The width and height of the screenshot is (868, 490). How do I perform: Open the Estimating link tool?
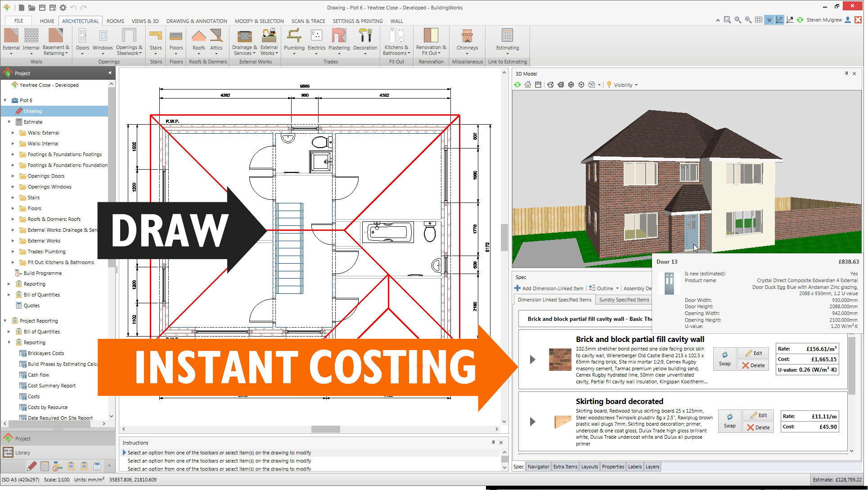click(507, 41)
